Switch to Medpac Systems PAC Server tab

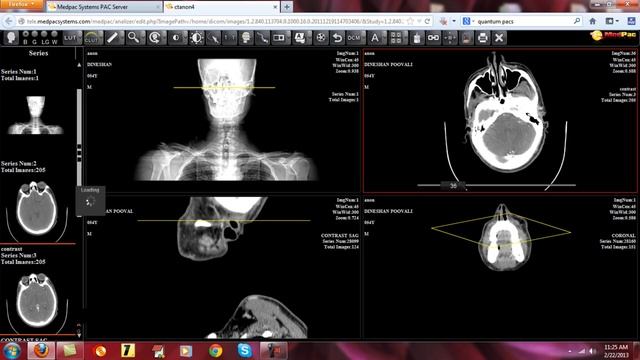click(x=104, y=7)
